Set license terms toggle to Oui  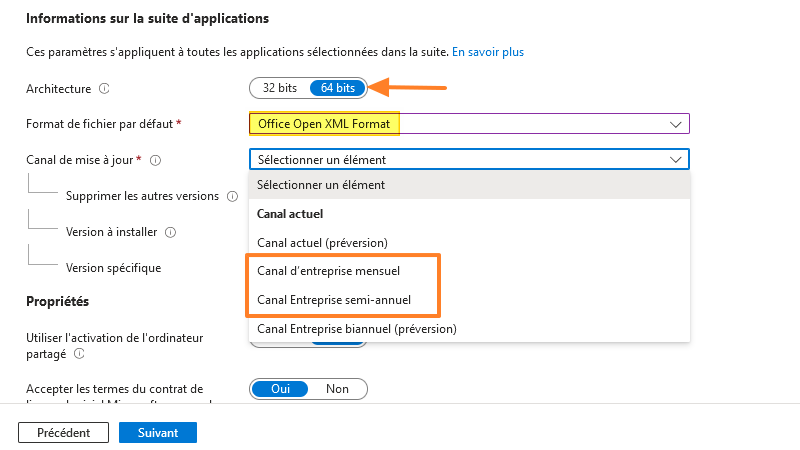[x=280, y=389]
